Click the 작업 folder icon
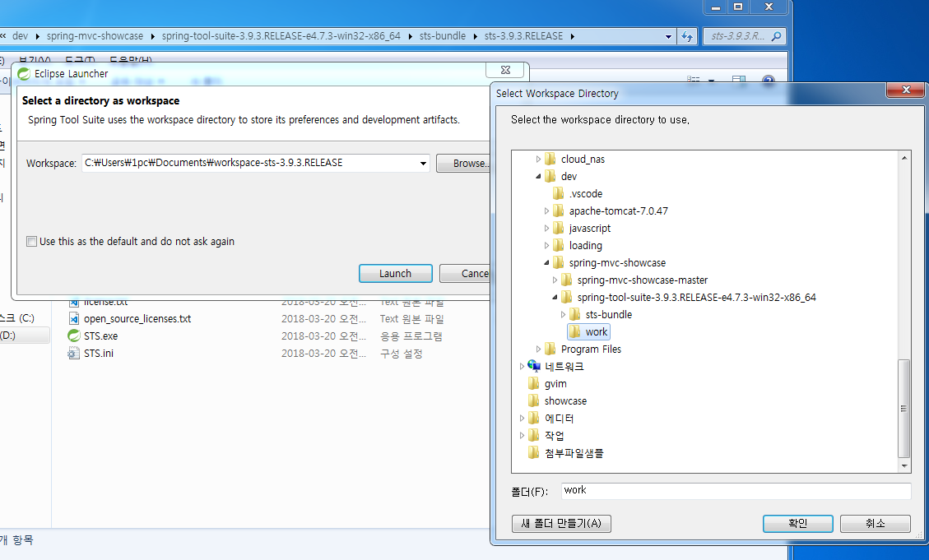929x560 pixels. coord(534,436)
